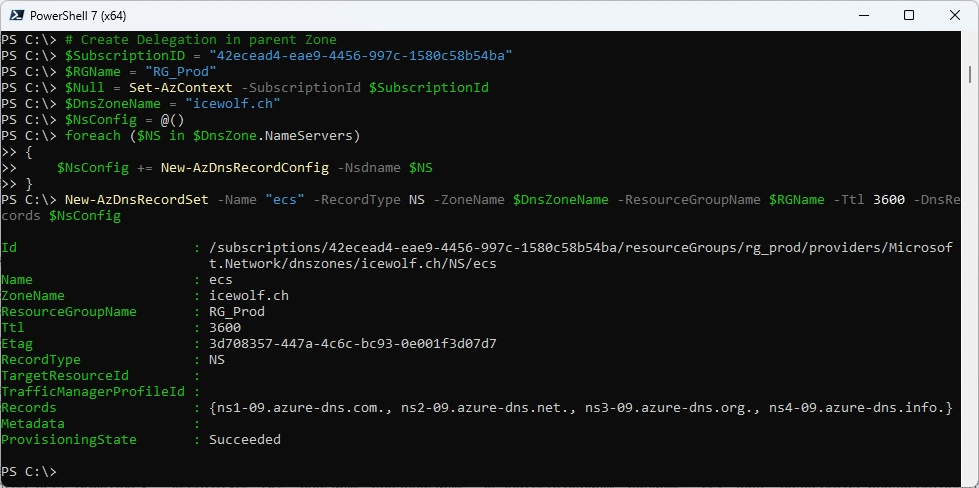Click the empty prompt at bottom
Image resolution: width=979 pixels, height=488 pixels.
point(28,471)
